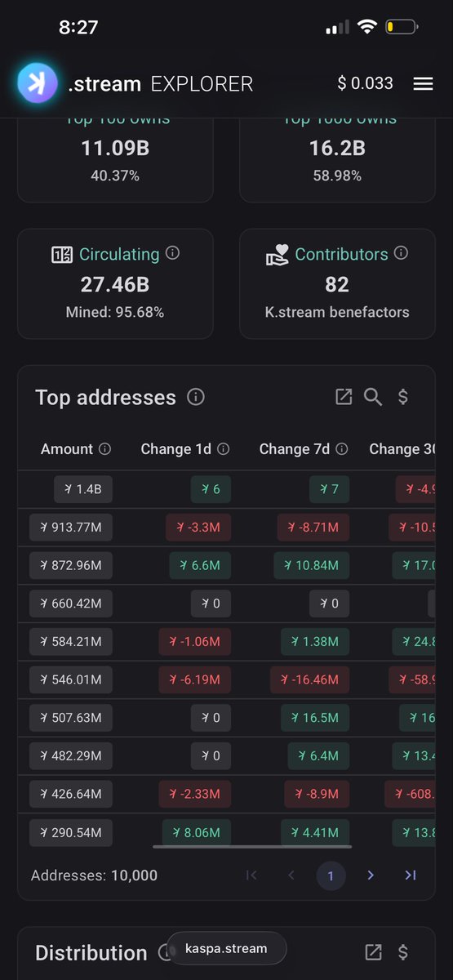The height and width of the screenshot is (980, 453).
Task: Click the -3.3M 1d change value
Action: 198,528
